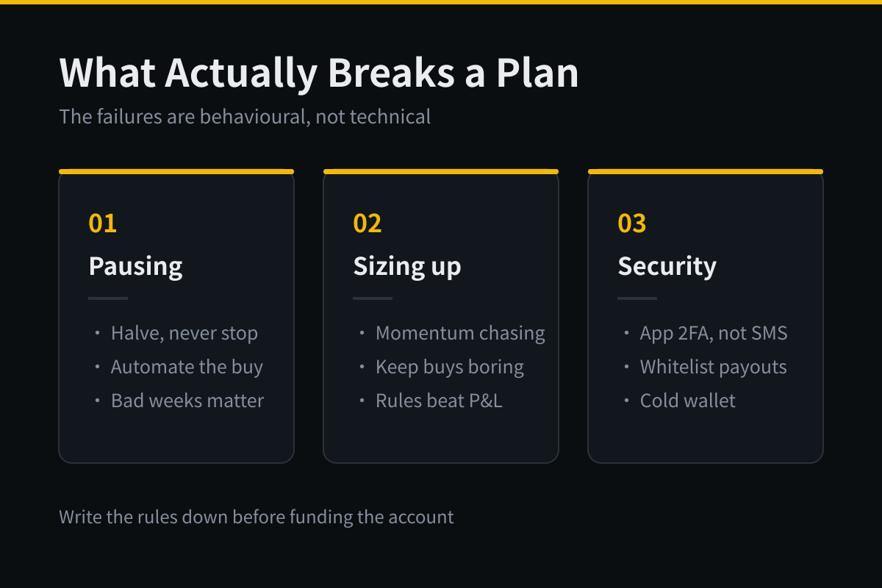Click the App 2FA, not SMS bullet
The height and width of the screenshot is (588, 882).
[x=714, y=333]
